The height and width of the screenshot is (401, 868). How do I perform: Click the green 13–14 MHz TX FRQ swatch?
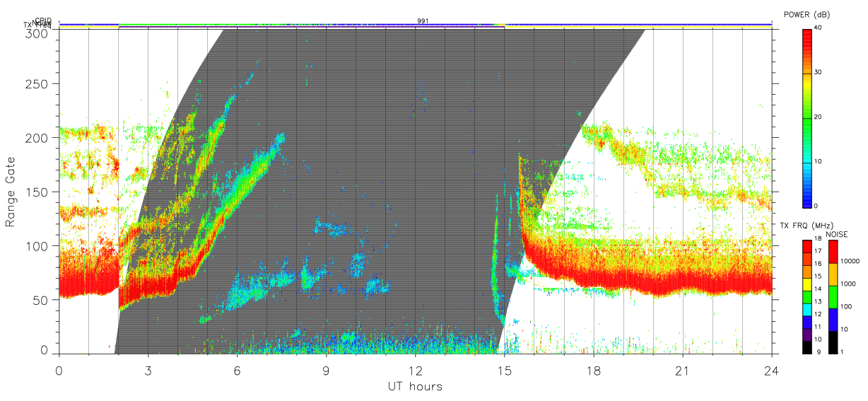tap(807, 297)
